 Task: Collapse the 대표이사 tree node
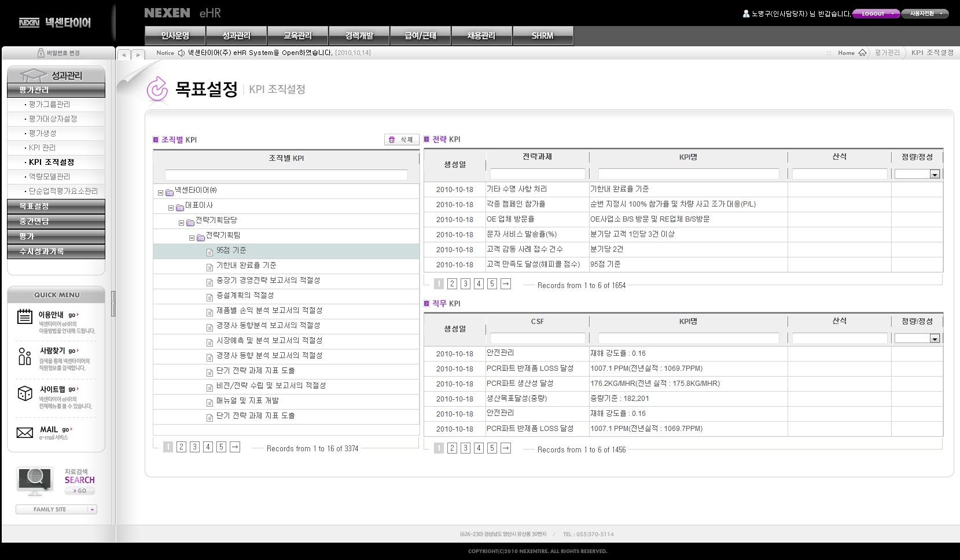coord(171,208)
